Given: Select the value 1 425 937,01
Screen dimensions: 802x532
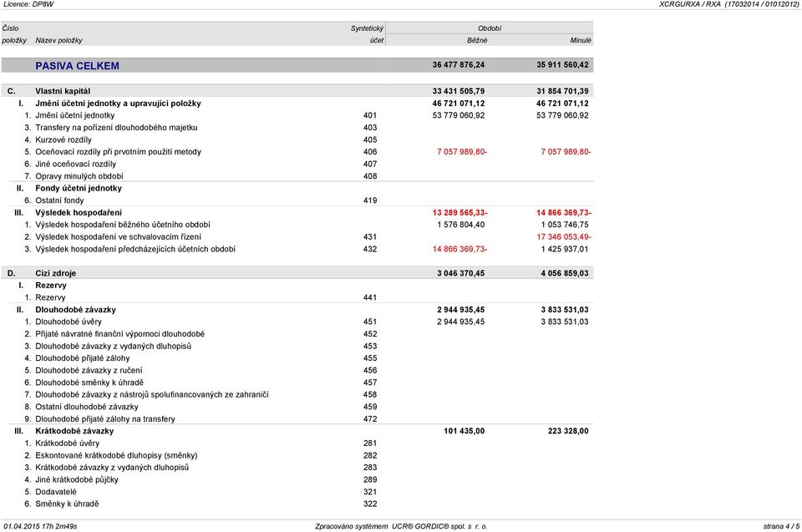Looking at the screenshot, I should click(565, 249).
